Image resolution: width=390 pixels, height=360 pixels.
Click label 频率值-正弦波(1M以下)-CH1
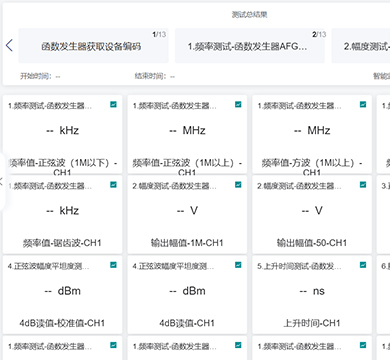[x=62, y=167]
